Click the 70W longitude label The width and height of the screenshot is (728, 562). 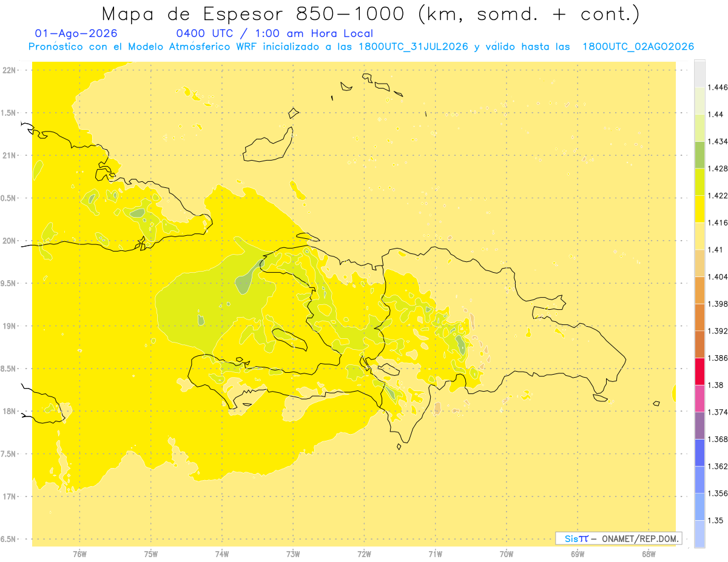coord(507,554)
